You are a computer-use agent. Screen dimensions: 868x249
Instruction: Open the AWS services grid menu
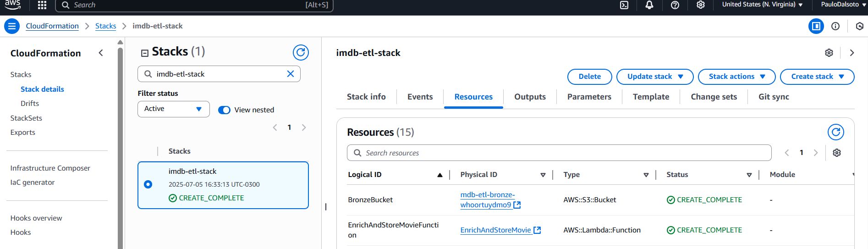tap(42, 5)
